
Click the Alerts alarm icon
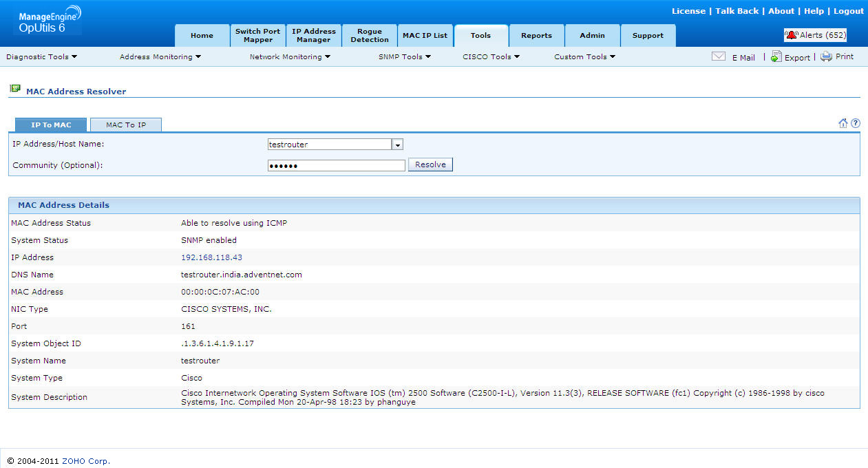(792, 35)
